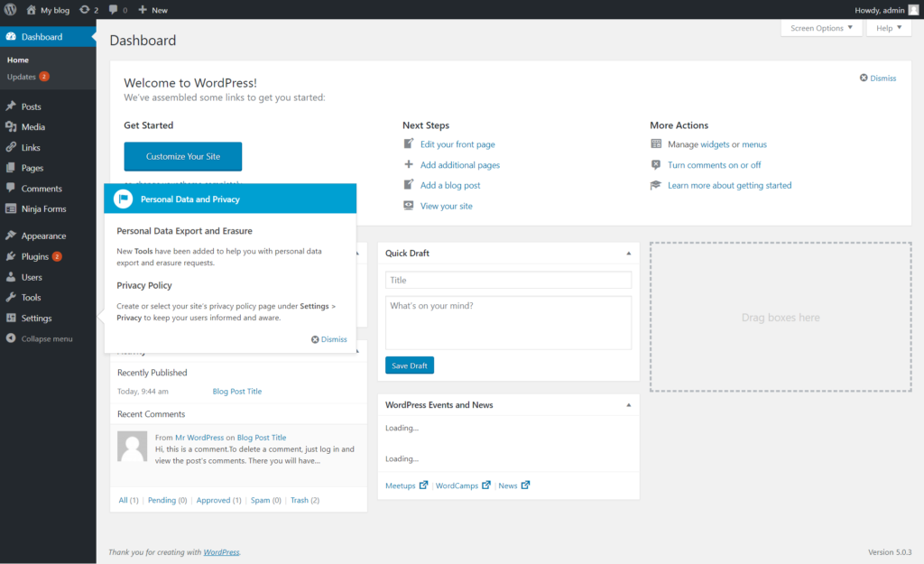Click the What's on your mind textarea
Image resolution: width=924 pixels, height=564 pixels.
point(508,323)
